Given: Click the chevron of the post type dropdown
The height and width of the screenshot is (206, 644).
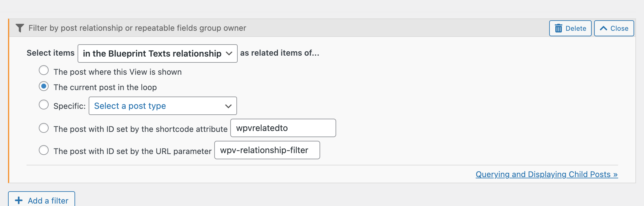Looking at the screenshot, I should pos(228,106).
